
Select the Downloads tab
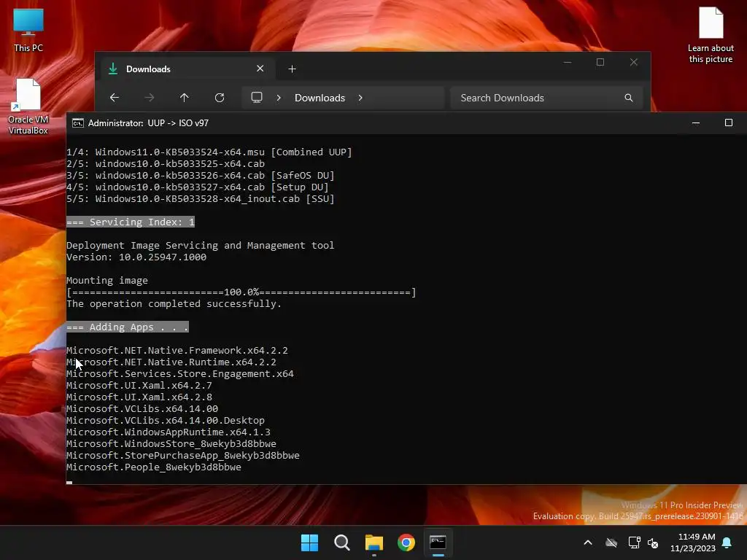[186, 69]
